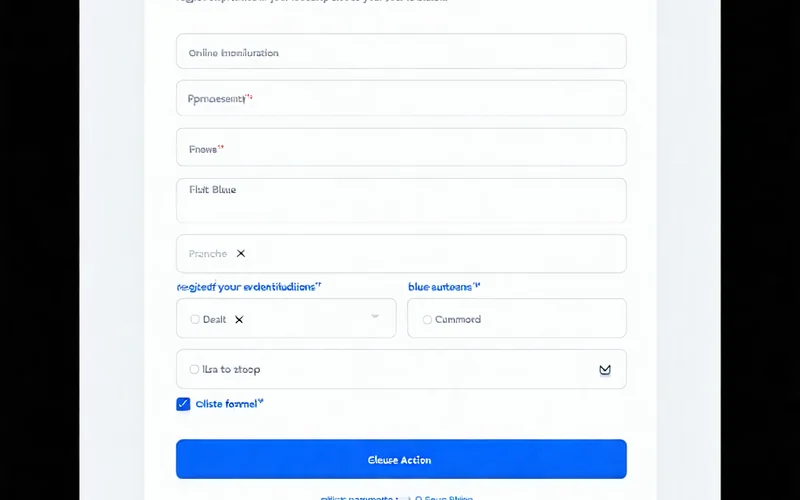Focus the Flxit Blaue text area

[400, 201]
